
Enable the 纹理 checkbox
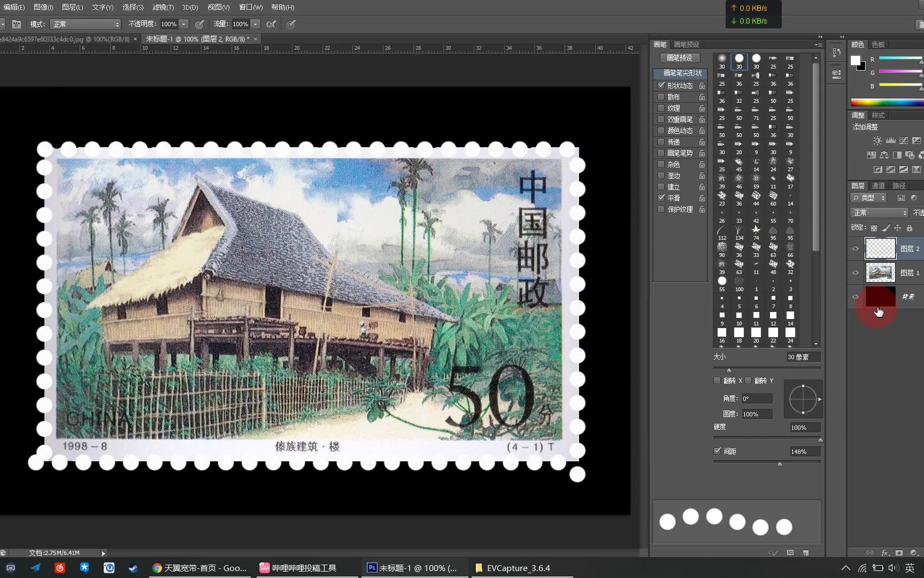(x=661, y=108)
